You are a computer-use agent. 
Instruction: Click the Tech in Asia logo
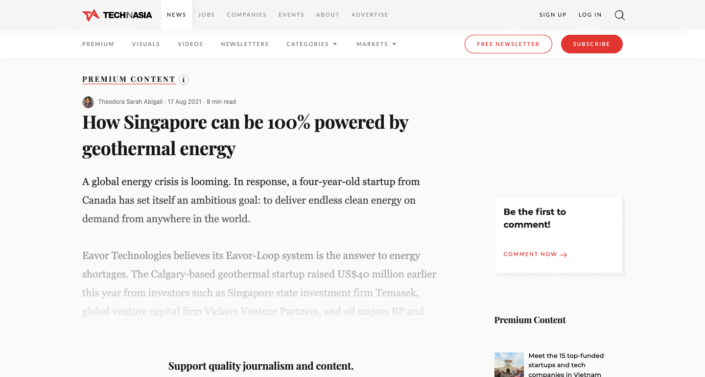[x=117, y=15]
